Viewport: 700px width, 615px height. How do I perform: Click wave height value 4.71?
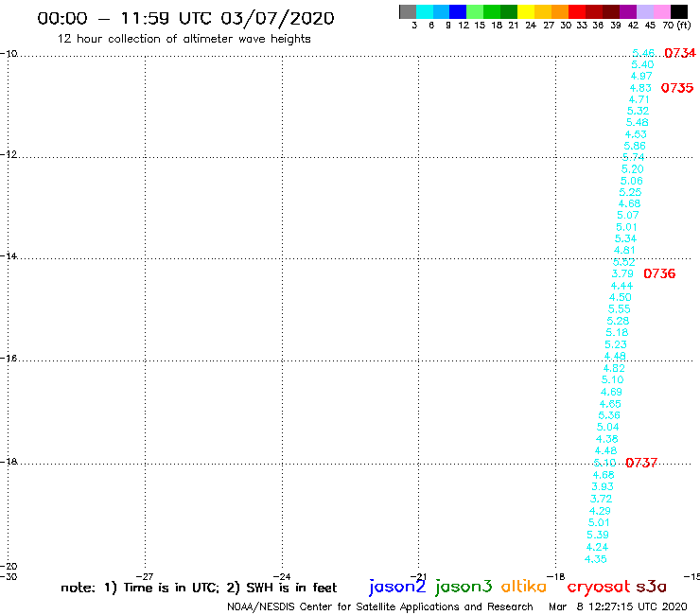coord(639,99)
